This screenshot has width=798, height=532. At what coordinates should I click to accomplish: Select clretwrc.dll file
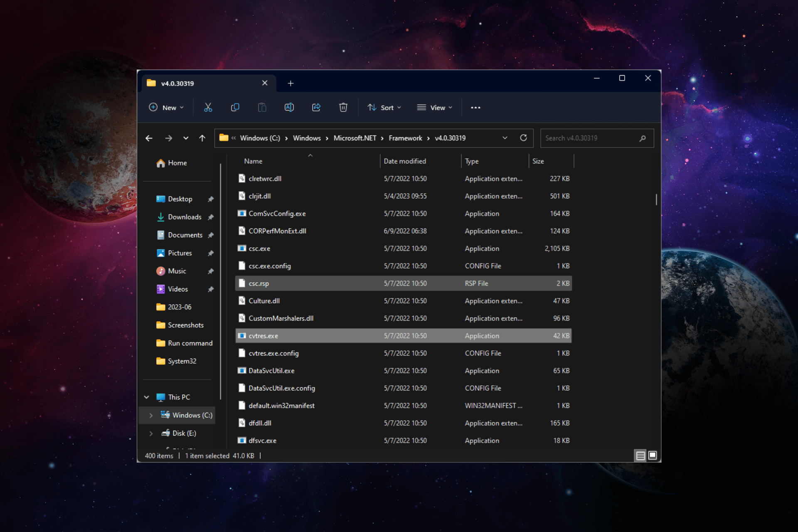[404, 179]
